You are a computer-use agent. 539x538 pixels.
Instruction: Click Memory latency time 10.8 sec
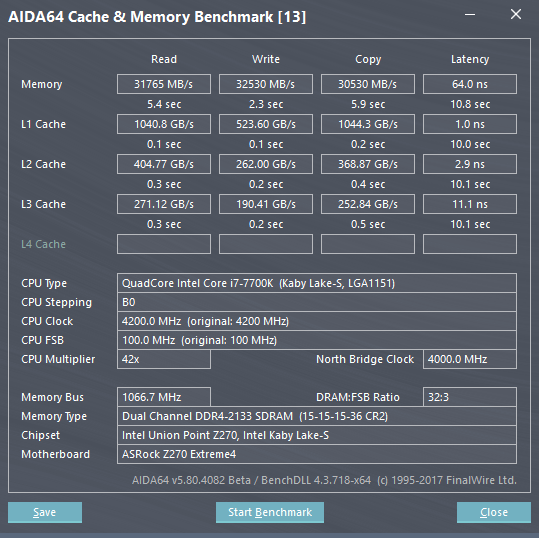470,104
